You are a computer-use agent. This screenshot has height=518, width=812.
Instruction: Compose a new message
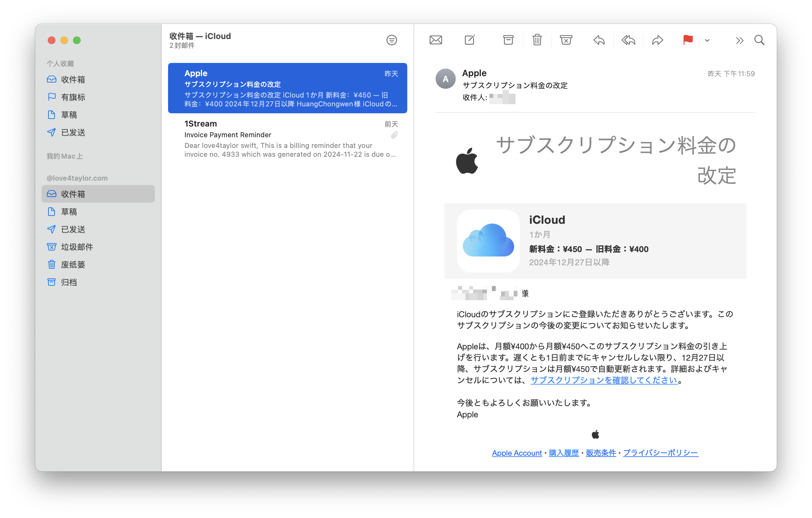click(x=470, y=40)
